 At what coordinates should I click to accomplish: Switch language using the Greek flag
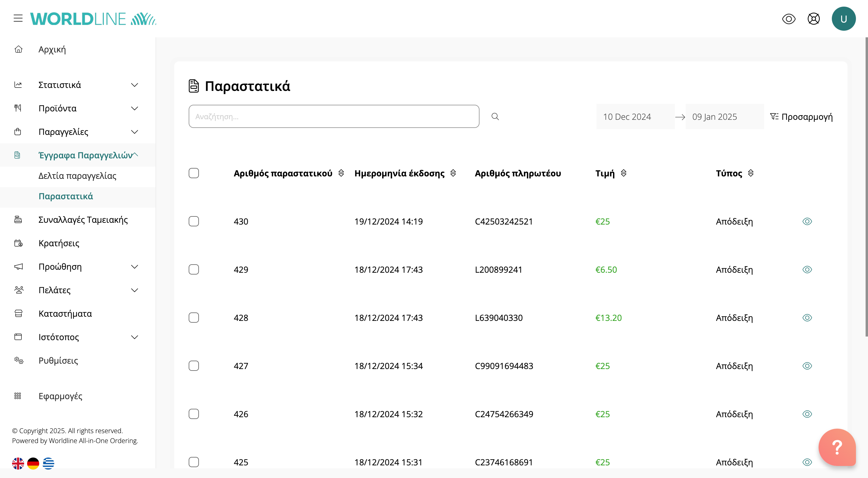[x=48, y=464]
